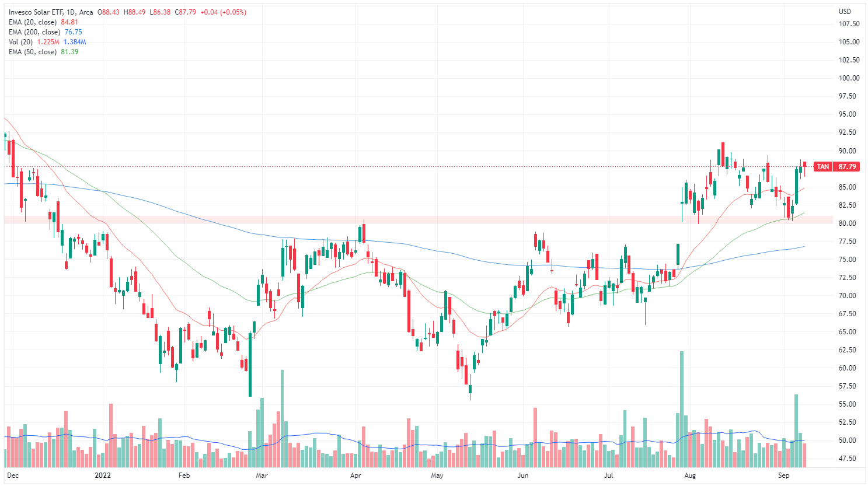Screen dimensions: 868x486
Task: Click the 62.50 price axis label
Action: pyautogui.click(x=848, y=350)
